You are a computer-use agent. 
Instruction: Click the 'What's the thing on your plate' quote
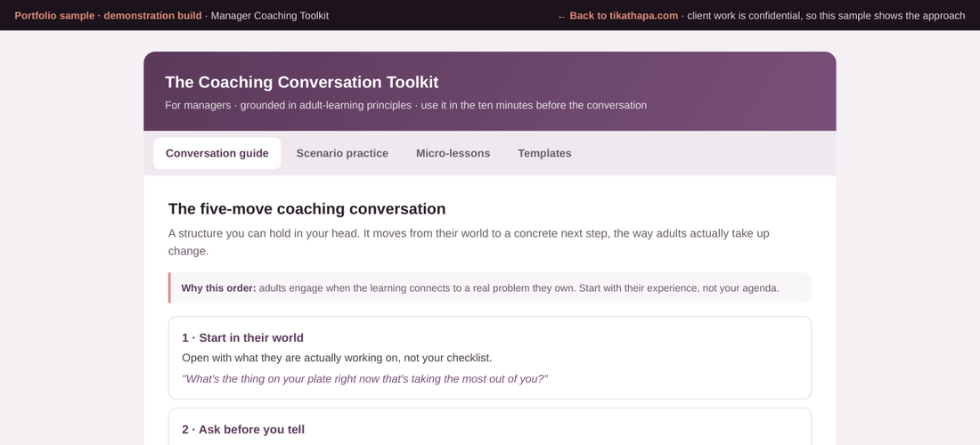pos(365,379)
